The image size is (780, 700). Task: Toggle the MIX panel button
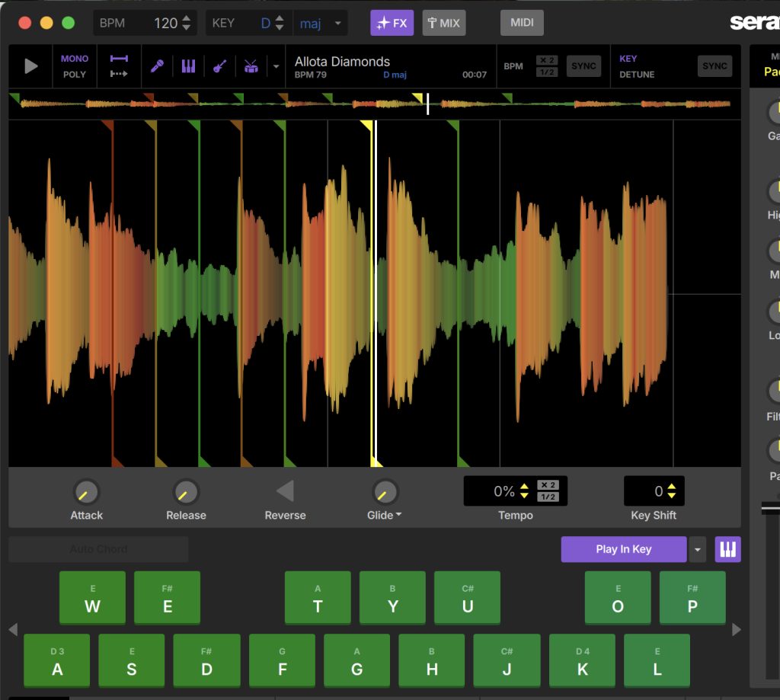[443, 23]
